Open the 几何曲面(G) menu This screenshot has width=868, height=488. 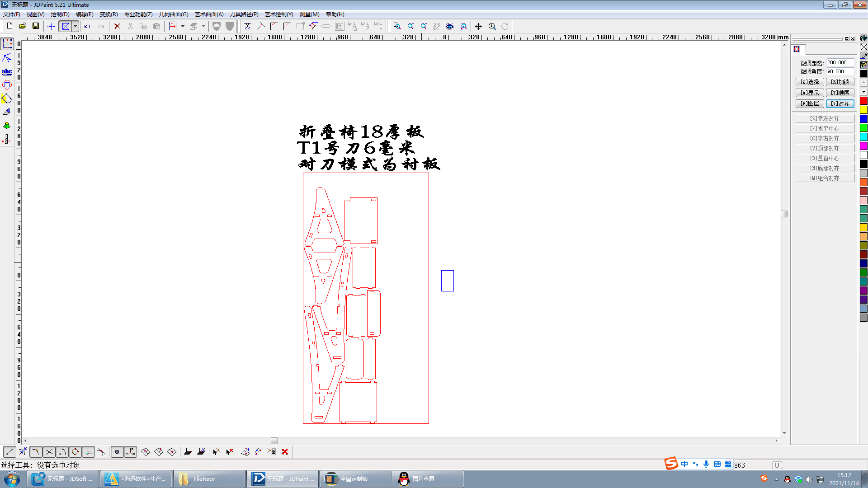click(x=173, y=14)
